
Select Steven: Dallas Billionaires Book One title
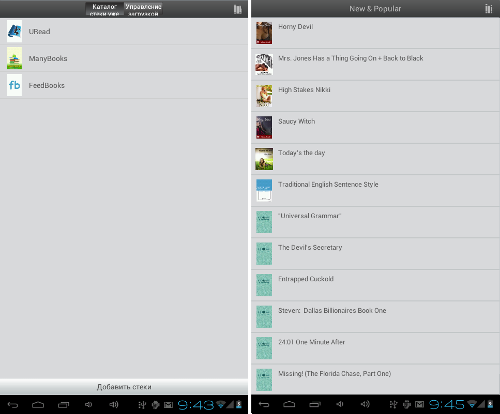coord(332,310)
